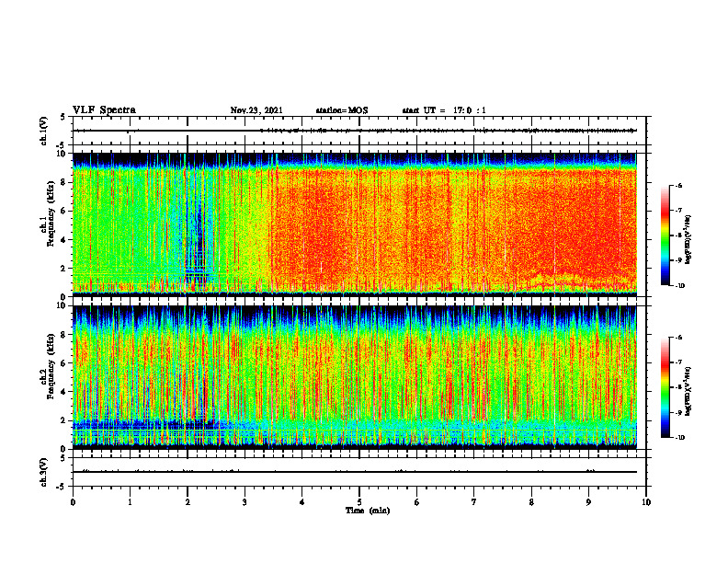Click time axis tick label "2"
This screenshot has width=728, height=563.
(x=188, y=502)
